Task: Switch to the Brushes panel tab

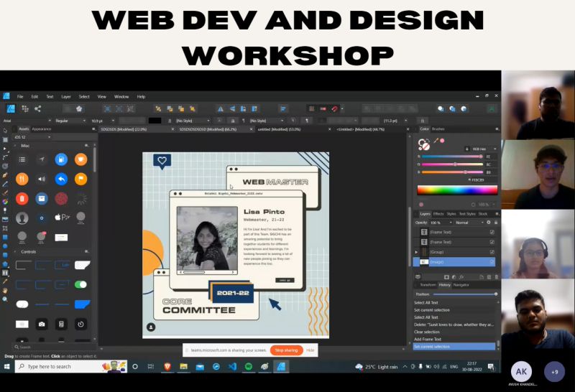Action: point(438,129)
